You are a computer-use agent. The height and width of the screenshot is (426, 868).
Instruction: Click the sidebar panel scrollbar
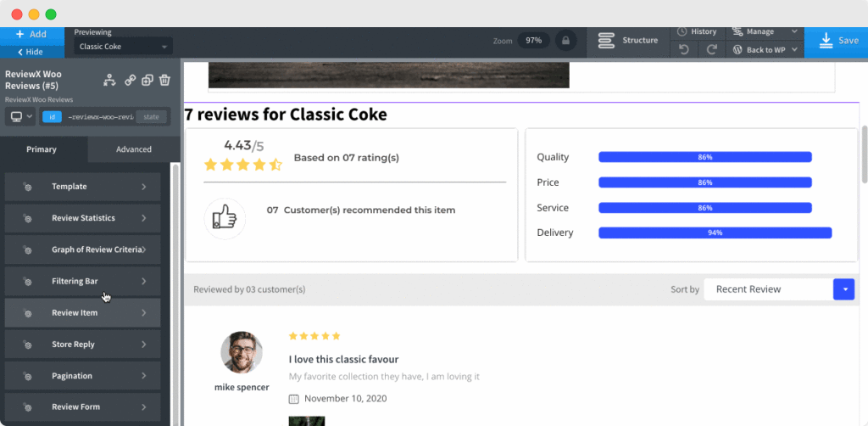pos(176,294)
